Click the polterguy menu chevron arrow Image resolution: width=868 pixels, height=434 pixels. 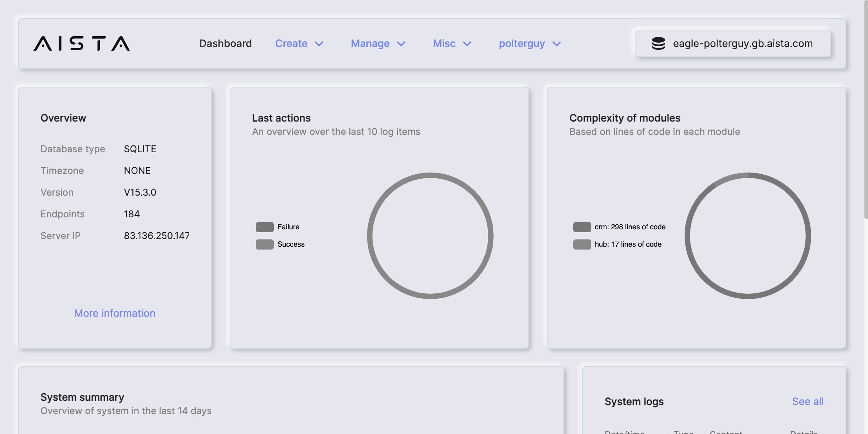(557, 44)
